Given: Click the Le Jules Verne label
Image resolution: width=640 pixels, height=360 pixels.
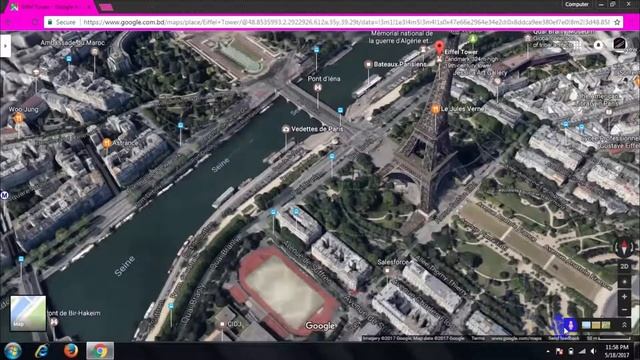Looking at the screenshot, I should pyautogui.click(x=462, y=109).
